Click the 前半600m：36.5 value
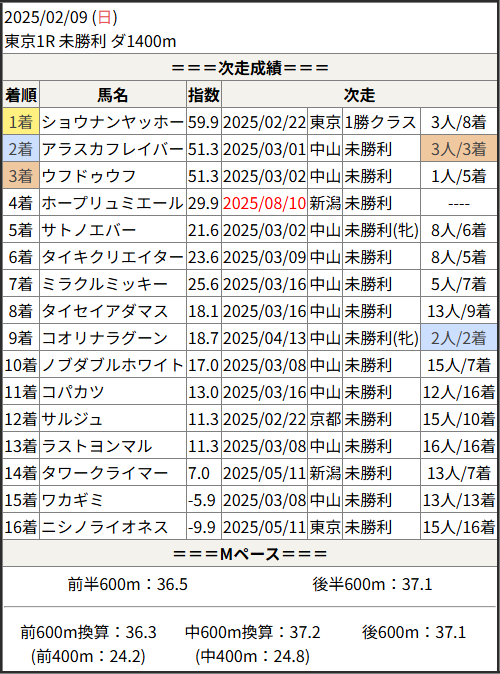 128,585
